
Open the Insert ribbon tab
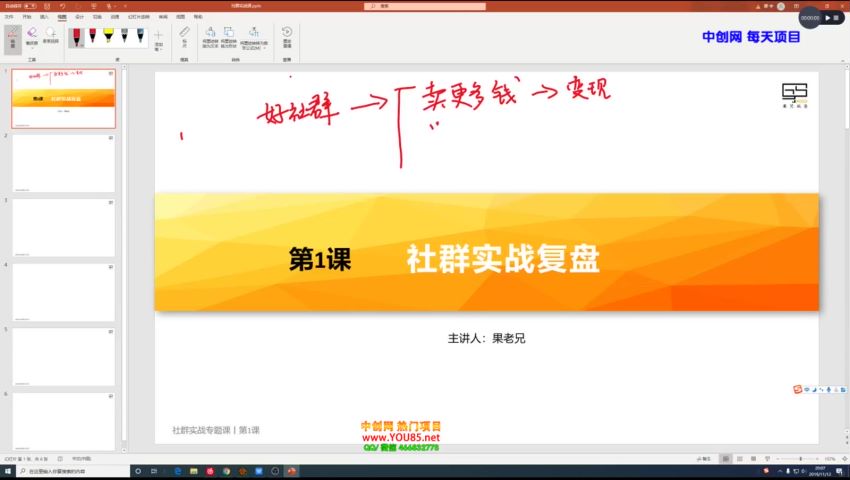coord(44,17)
